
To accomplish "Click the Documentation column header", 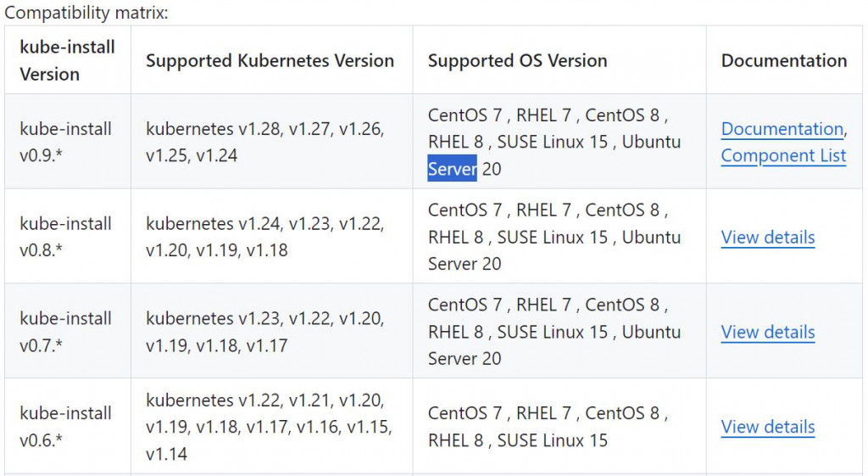I will pos(783,60).
